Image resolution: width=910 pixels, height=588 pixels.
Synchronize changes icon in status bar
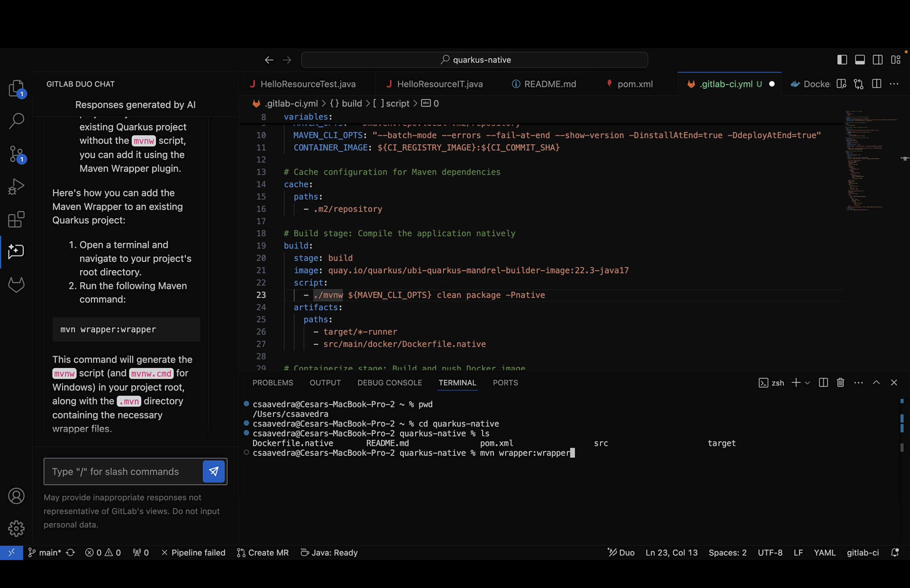[x=70, y=552]
